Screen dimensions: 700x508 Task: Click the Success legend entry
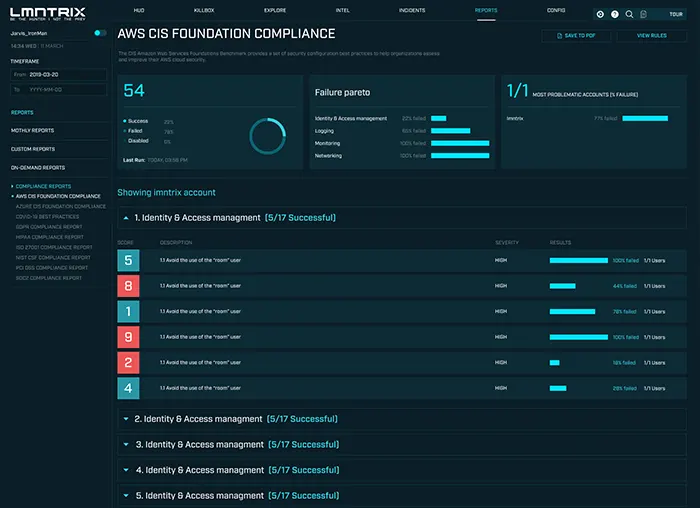coord(138,121)
